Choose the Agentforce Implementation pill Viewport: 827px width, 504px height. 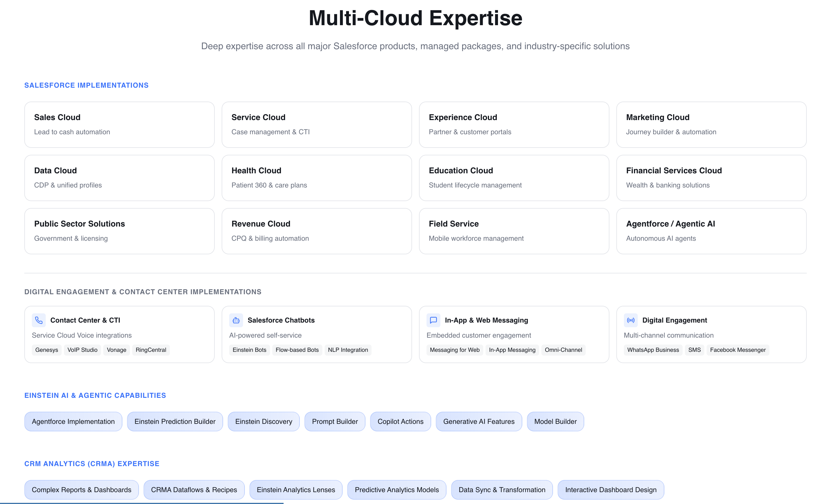(73, 422)
